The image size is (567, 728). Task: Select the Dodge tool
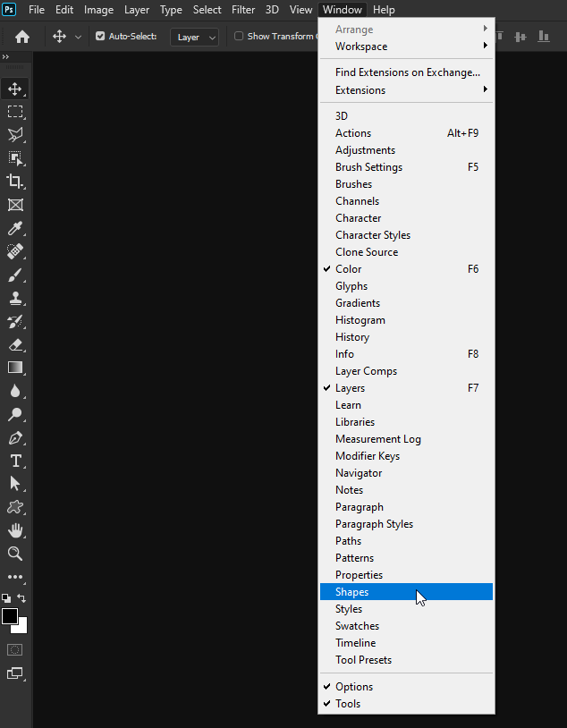point(15,414)
